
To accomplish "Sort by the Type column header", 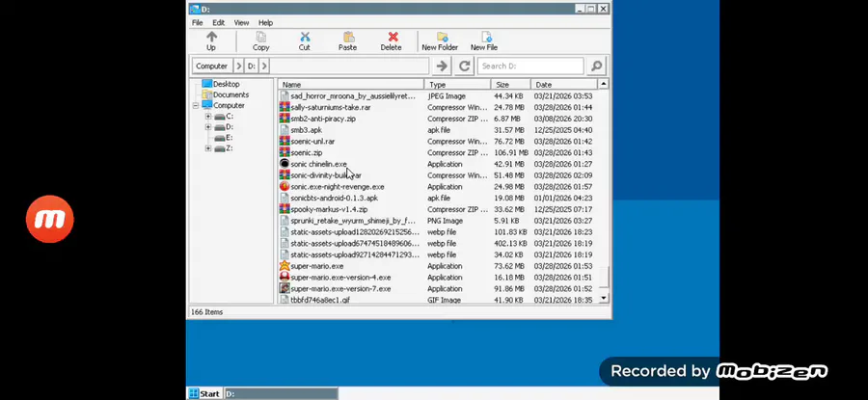I will click(x=457, y=85).
